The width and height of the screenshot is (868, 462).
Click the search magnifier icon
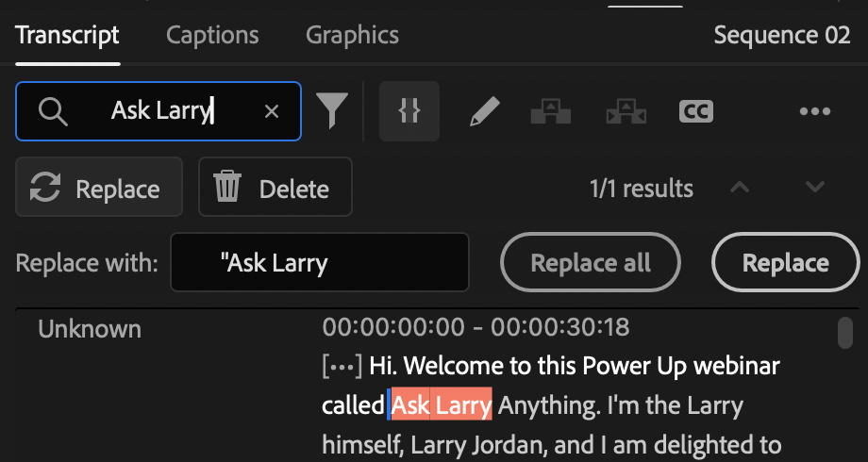point(54,111)
